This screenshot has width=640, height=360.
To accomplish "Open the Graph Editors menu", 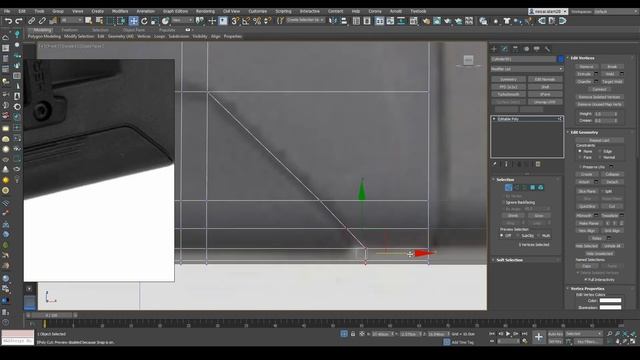I will pyautogui.click(x=176, y=11).
